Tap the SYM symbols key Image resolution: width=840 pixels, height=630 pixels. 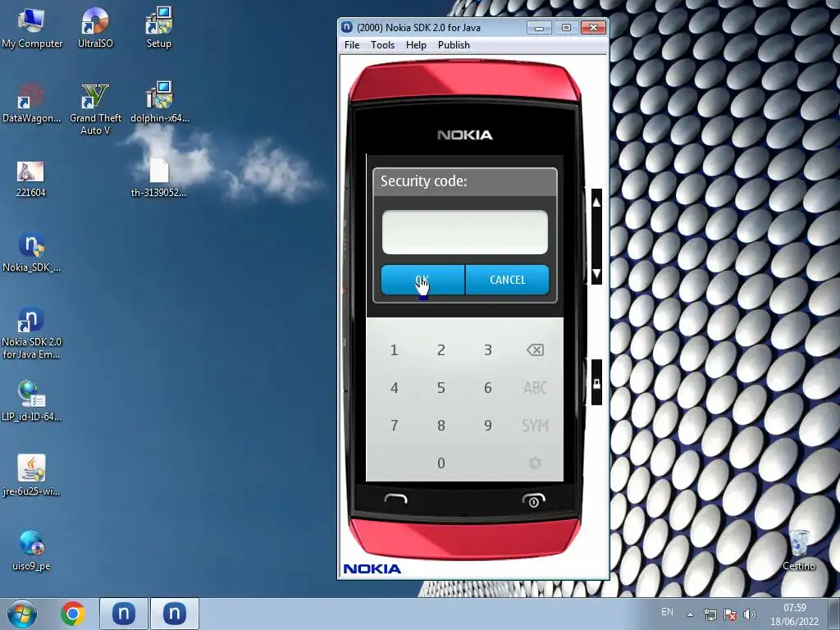(x=535, y=426)
